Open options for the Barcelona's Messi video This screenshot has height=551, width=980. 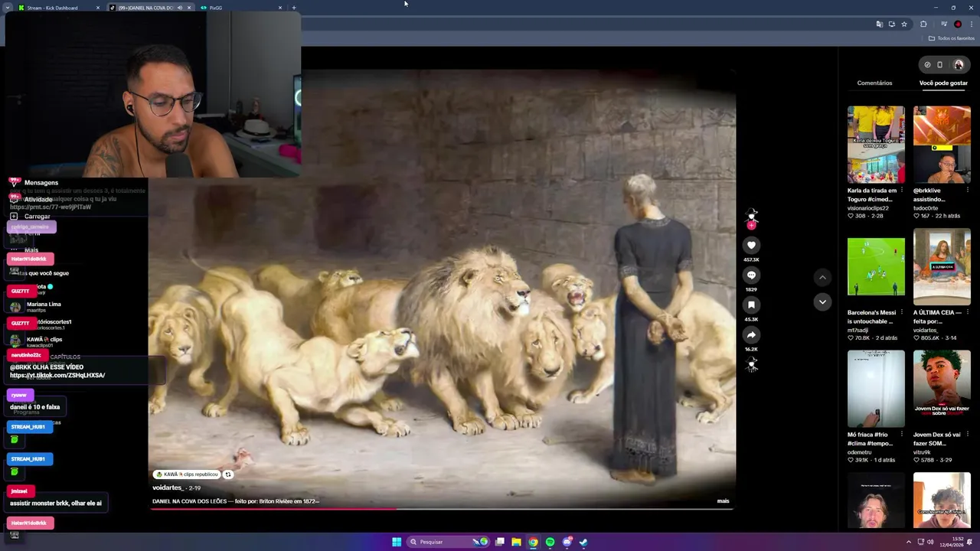click(901, 312)
